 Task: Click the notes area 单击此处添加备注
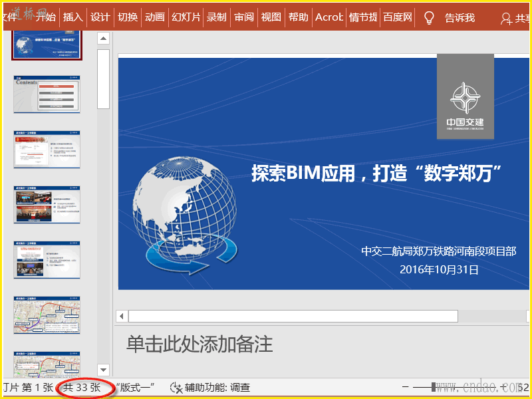point(199,344)
